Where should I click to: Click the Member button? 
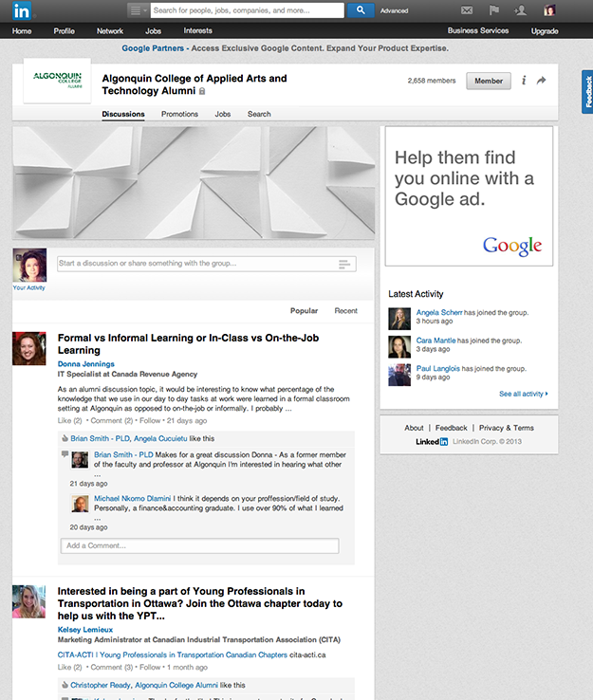coord(489,81)
